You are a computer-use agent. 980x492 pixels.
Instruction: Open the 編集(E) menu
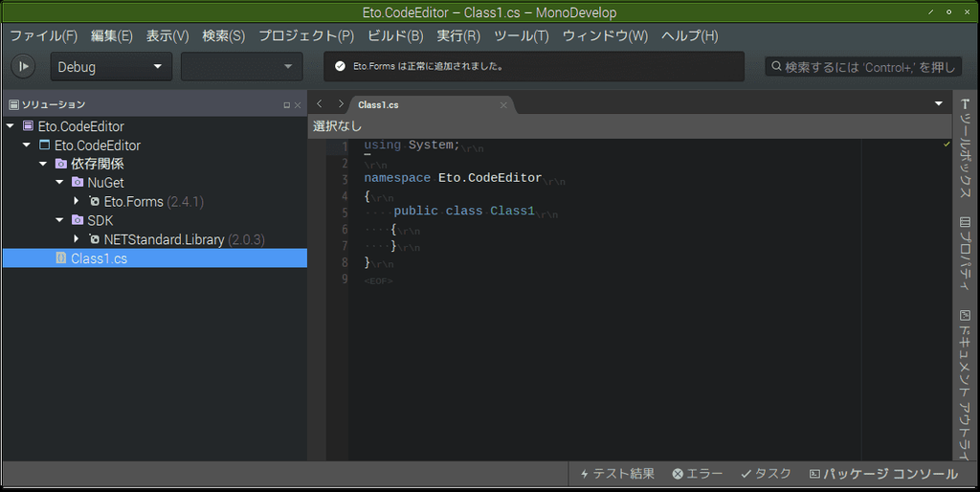(112, 35)
